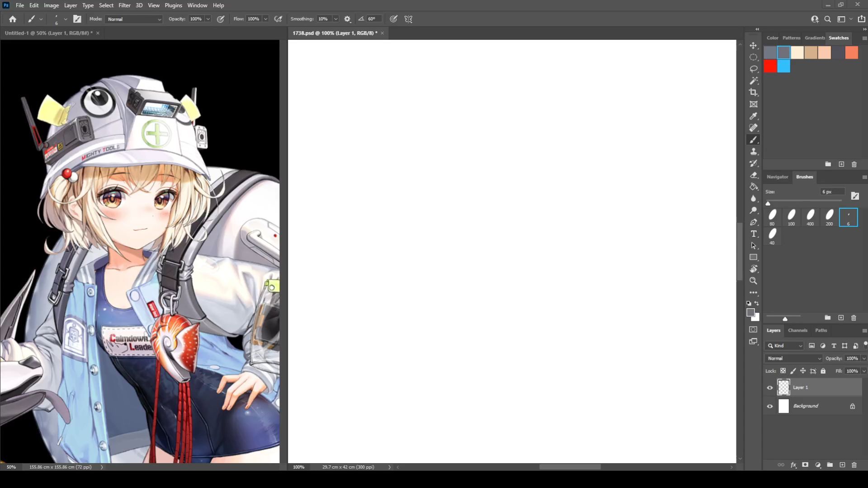
Task: Go to the Home screen
Action: pyautogui.click(x=13, y=19)
